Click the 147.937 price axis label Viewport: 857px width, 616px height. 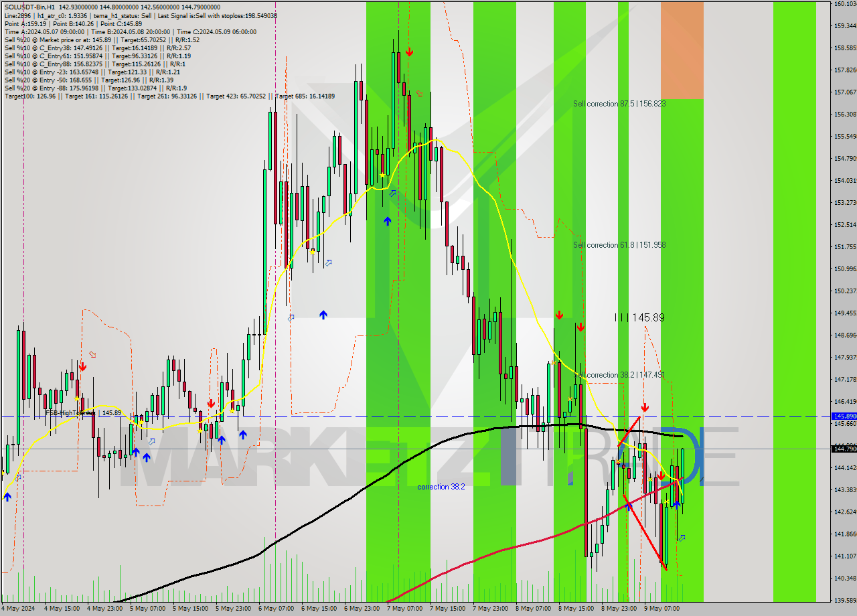point(844,358)
